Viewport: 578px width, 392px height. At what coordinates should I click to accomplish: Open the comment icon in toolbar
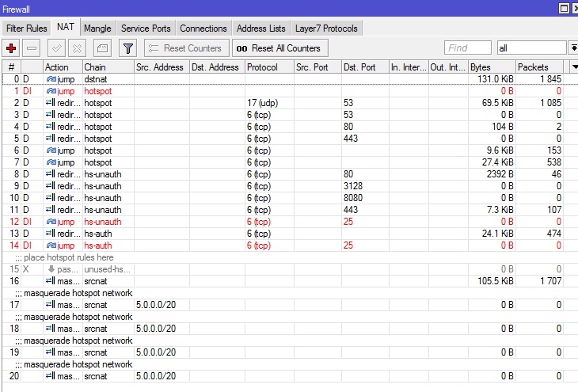(102, 48)
